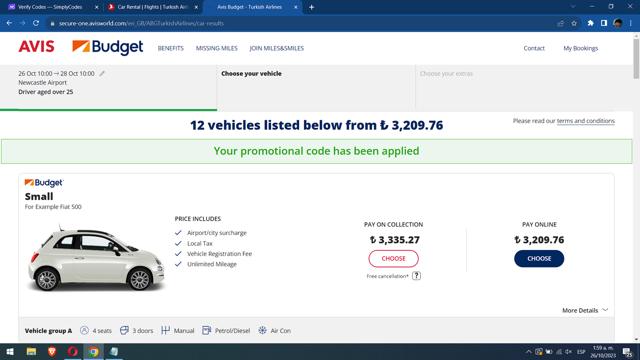Bookmark this page with the star icon
Viewport: 640px width, 360px height.
click(574, 23)
